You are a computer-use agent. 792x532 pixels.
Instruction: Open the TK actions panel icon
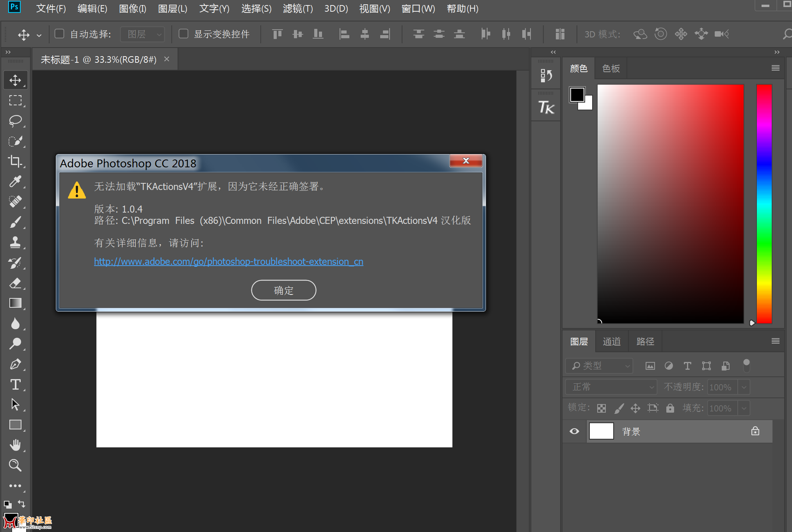coord(546,107)
